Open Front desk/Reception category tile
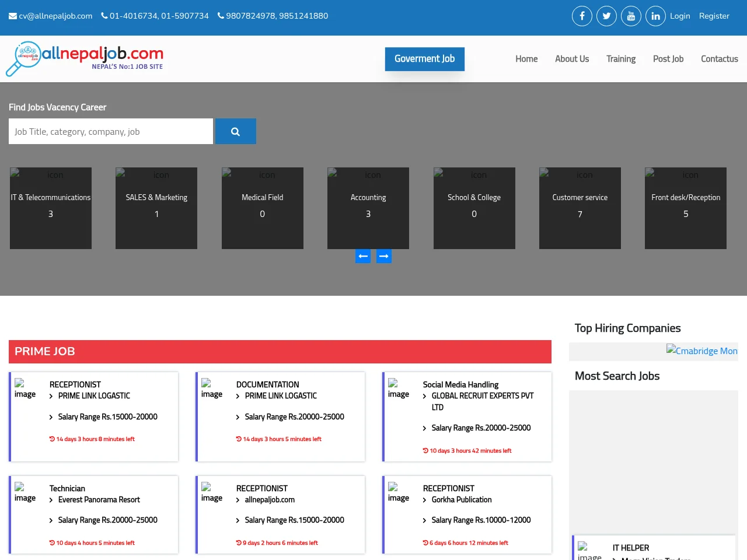Viewport: 747px width, 560px height. tap(686, 208)
